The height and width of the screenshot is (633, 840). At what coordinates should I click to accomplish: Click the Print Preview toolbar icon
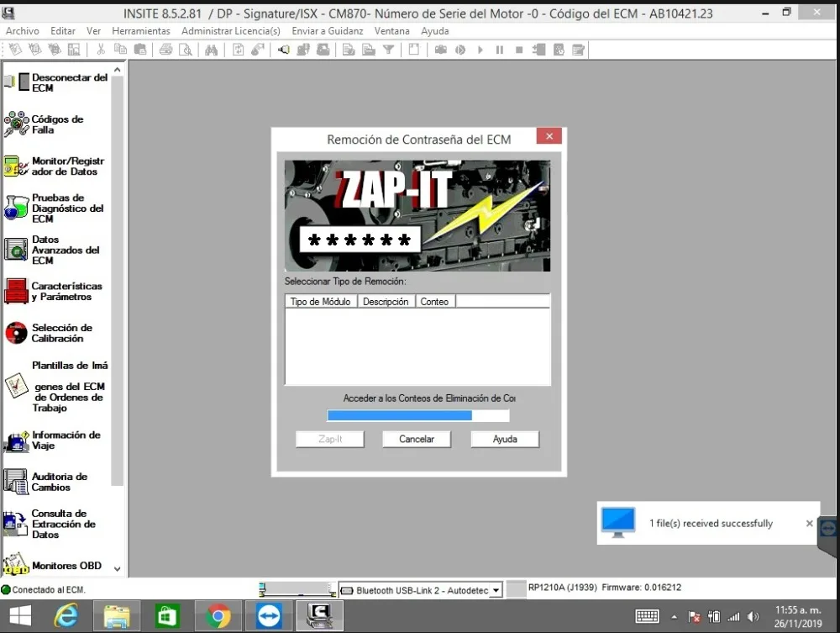coord(186,50)
